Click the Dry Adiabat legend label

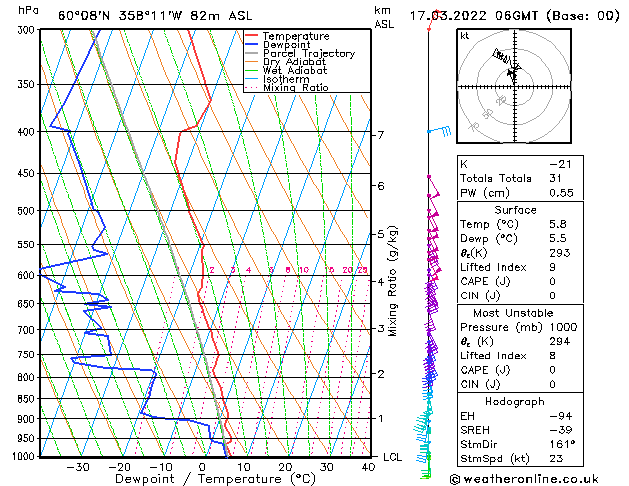(294, 62)
